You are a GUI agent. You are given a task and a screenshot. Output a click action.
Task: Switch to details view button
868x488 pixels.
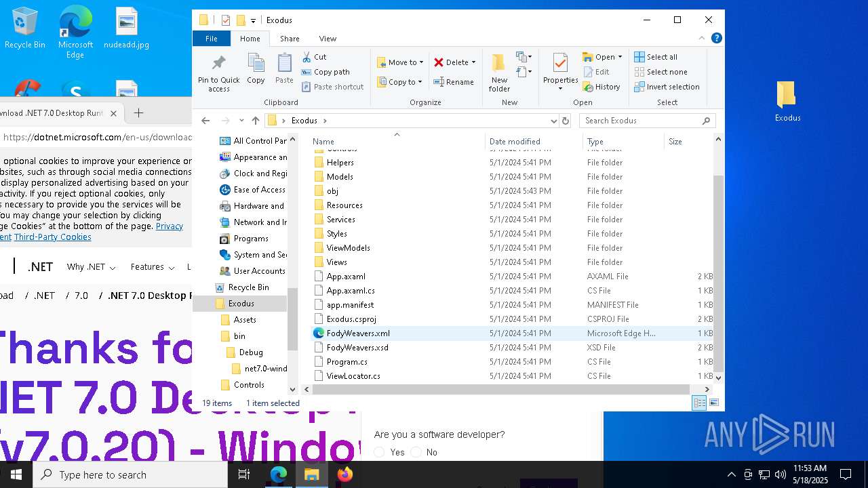pyautogui.click(x=699, y=403)
